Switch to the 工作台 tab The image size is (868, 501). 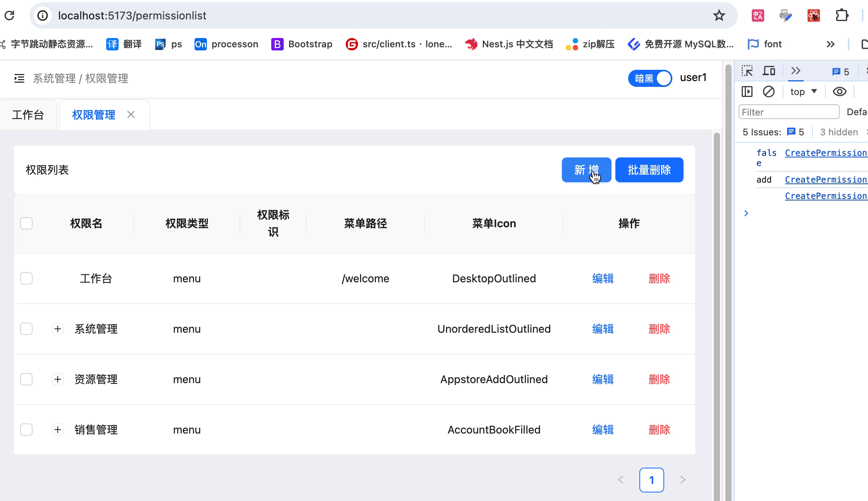pos(28,115)
